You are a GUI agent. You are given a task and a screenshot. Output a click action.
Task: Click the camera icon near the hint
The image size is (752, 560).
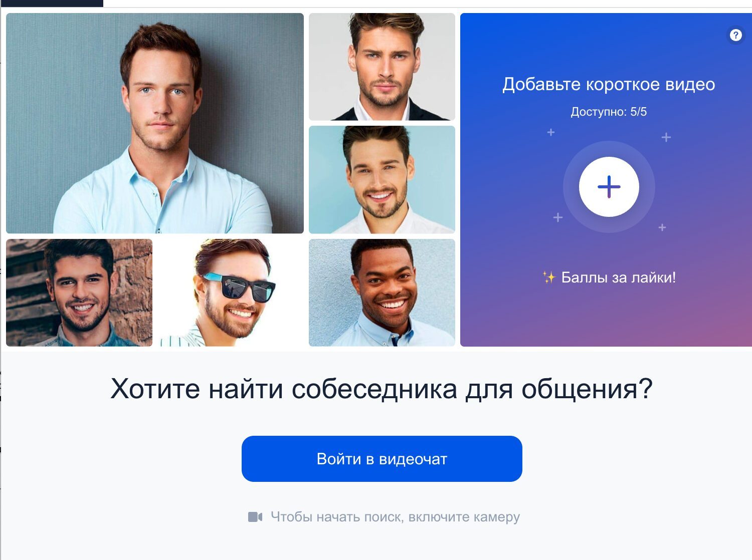pos(255,517)
